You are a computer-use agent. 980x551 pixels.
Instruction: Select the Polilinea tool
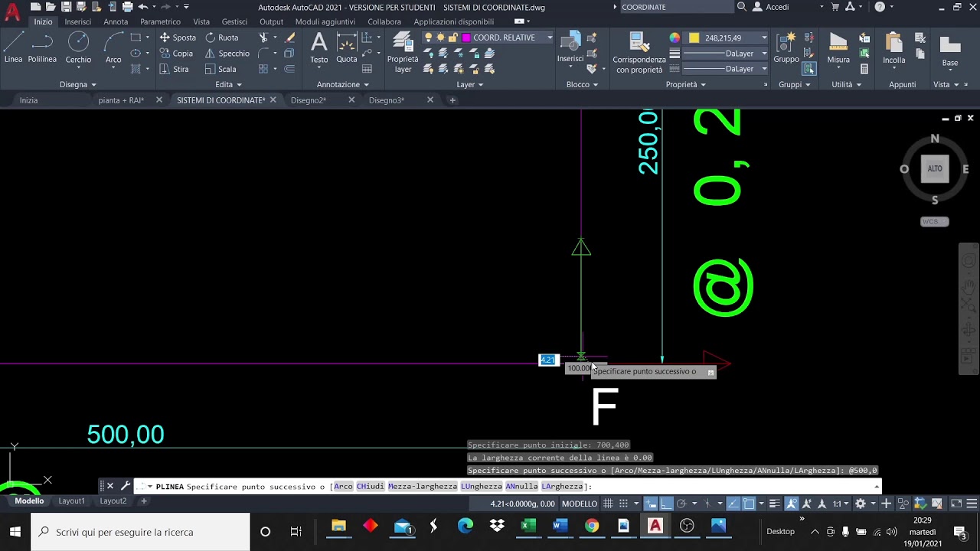coord(42,48)
